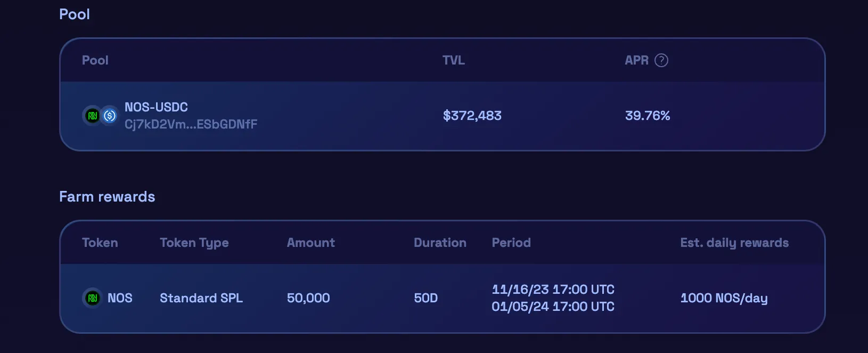Click the pool address Cj7kD2Vm...ESbGDNfF
This screenshot has width=868, height=353.
191,124
